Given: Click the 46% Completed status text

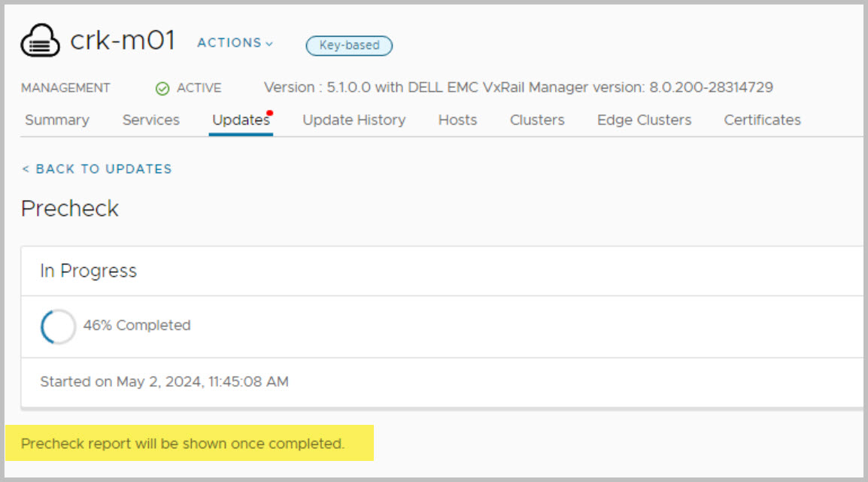Looking at the screenshot, I should (x=137, y=326).
